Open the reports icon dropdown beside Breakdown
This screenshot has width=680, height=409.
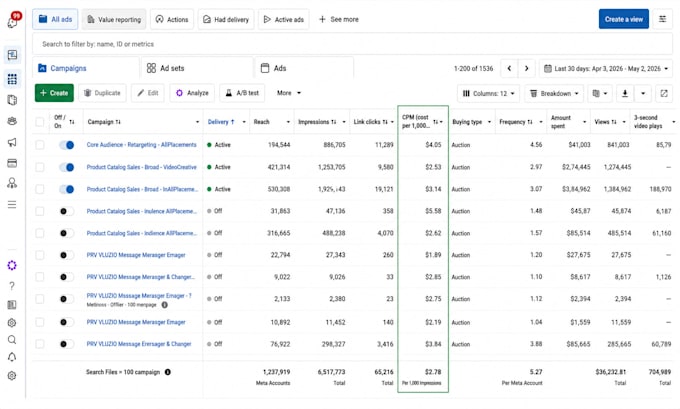(x=599, y=93)
